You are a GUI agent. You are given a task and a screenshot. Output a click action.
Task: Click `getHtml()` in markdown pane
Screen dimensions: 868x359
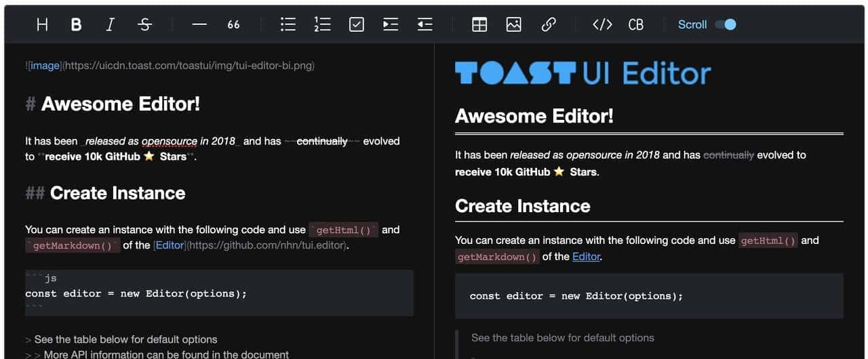click(x=344, y=230)
